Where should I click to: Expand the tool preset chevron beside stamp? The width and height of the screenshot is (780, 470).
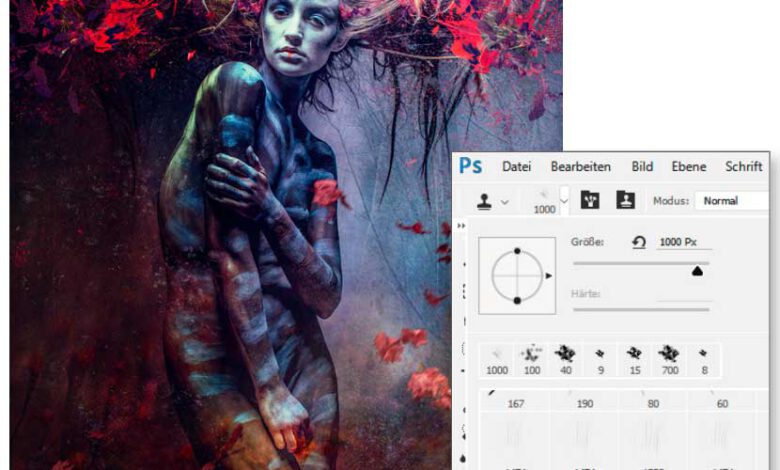coord(504,202)
